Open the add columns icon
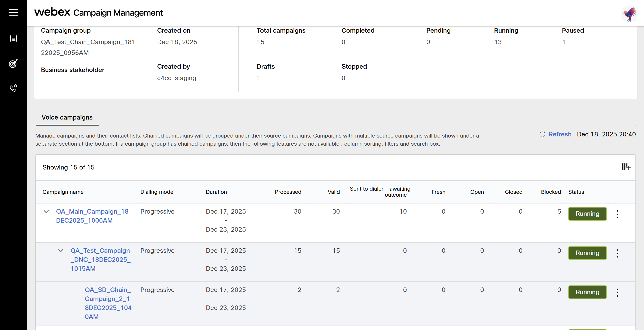 (x=626, y=167)
